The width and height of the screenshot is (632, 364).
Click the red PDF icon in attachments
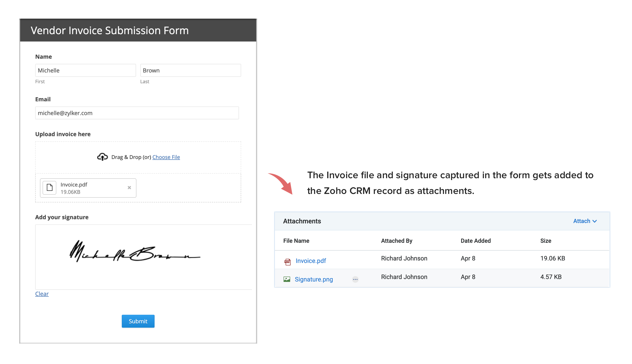(x=287, y=261)
